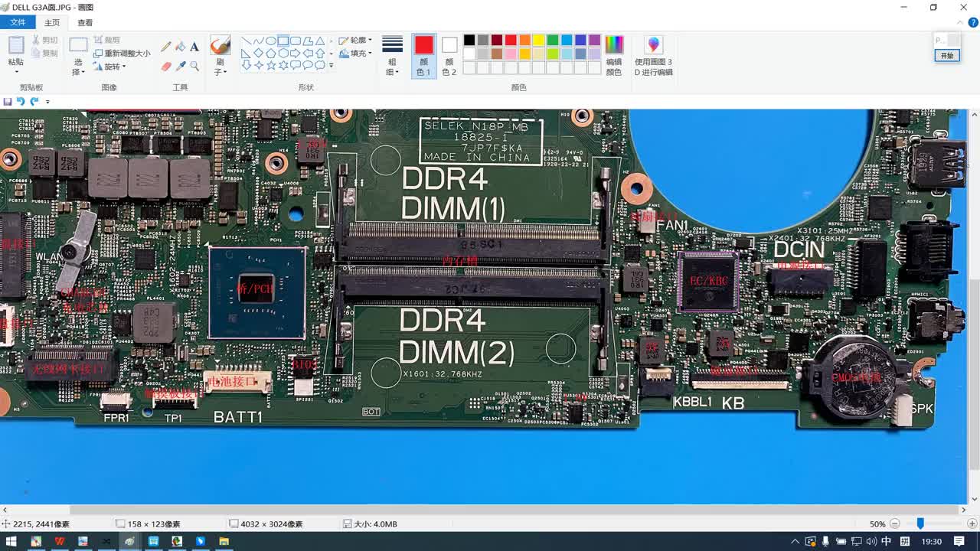This screenshot has width=980, height=551.
Task: Select the Pencil tool
Action: [x=166, y=47]
